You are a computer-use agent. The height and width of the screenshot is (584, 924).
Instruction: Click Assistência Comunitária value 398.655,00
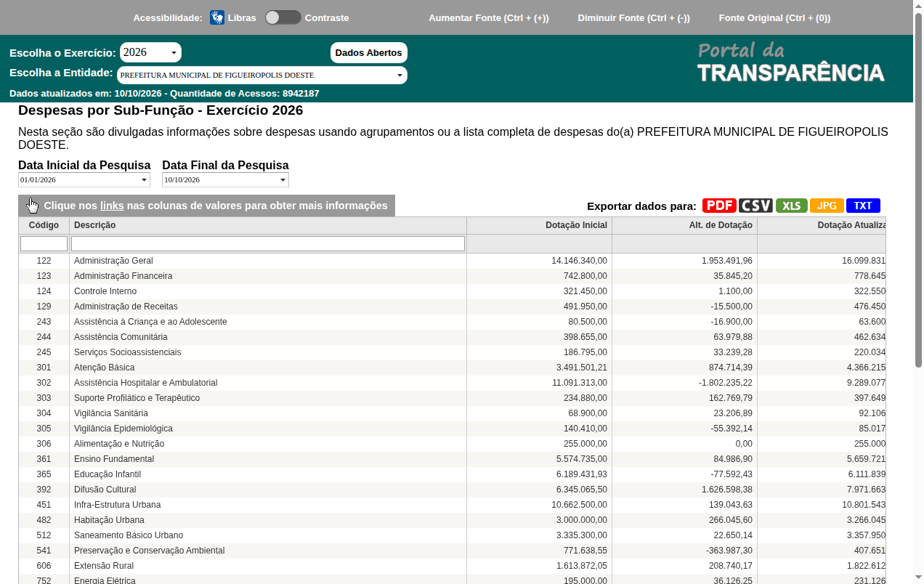click(585, 337)
